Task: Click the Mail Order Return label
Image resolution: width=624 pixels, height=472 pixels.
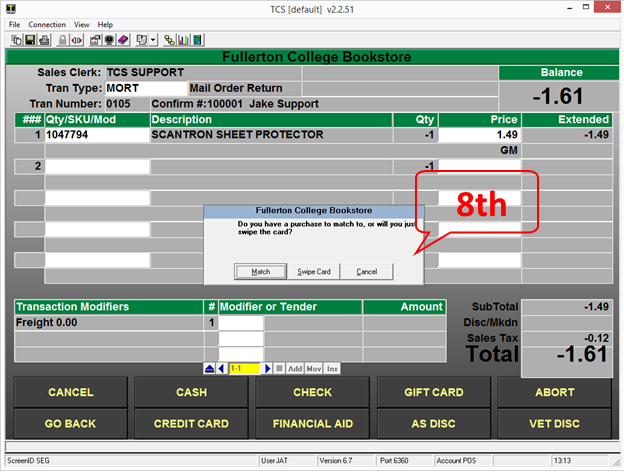Action: pos(236,88)
